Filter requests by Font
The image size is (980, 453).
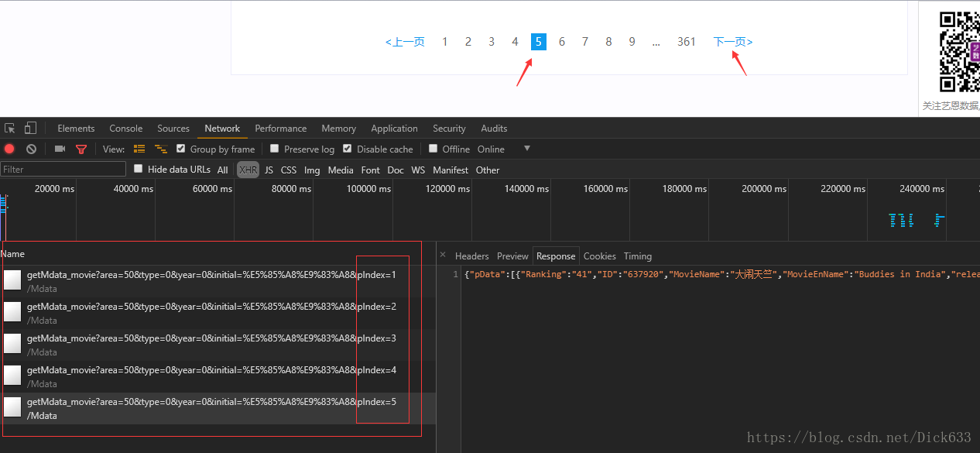click(371, 170)
